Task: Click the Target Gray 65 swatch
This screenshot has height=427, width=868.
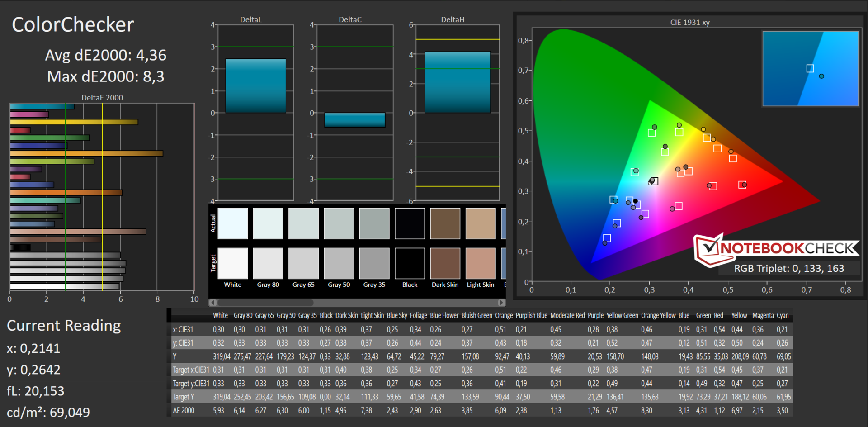Action: (x=303, y=263)
